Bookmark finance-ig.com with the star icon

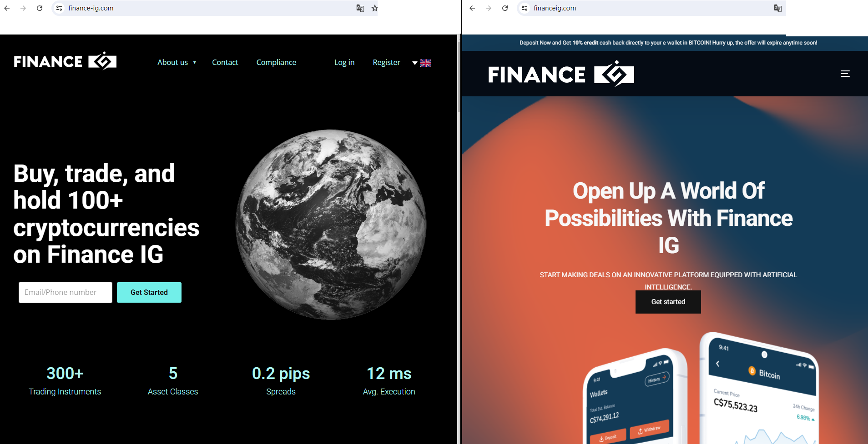374,8
